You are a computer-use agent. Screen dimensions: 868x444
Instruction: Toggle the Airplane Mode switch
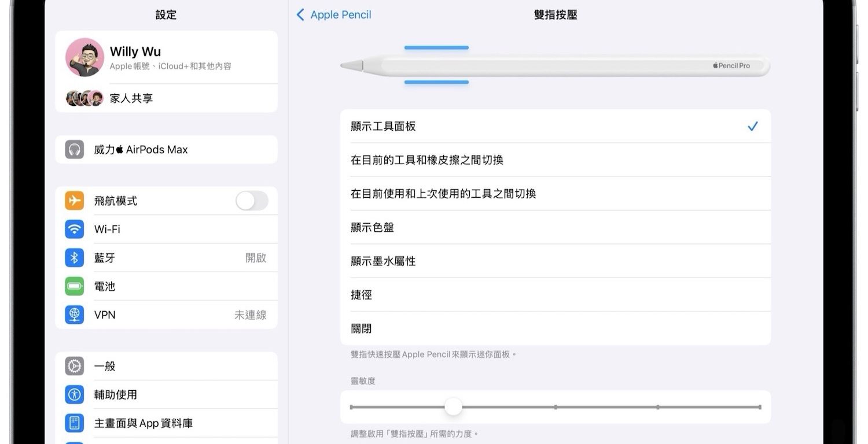pos(252,201)
